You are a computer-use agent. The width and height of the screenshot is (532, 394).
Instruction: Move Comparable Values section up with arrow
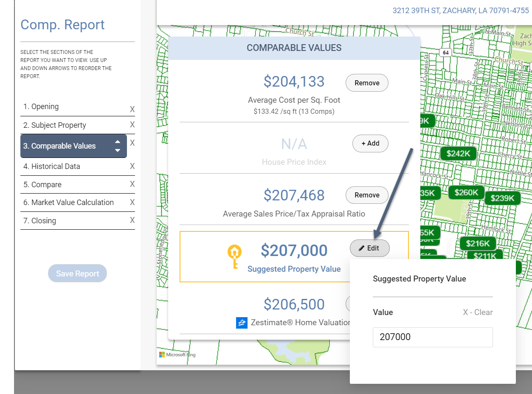pyautogui.click(x=118, y=142)
